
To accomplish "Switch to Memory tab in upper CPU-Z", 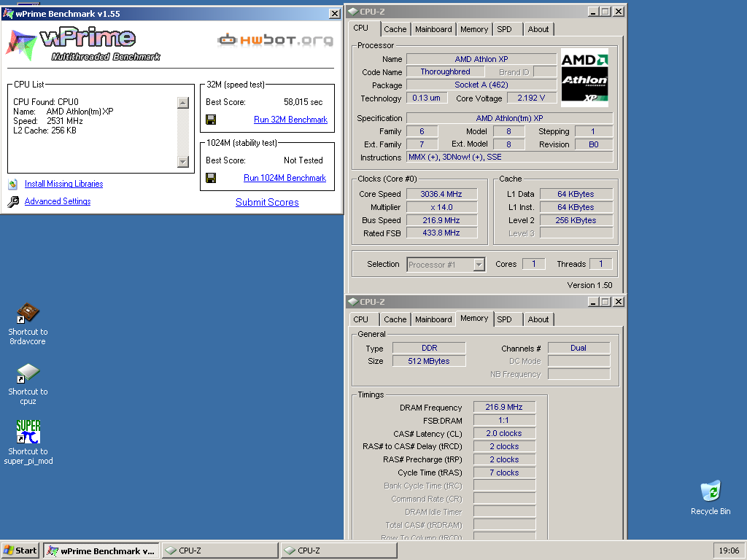I will pyautogui.click(x=474, y=29).
